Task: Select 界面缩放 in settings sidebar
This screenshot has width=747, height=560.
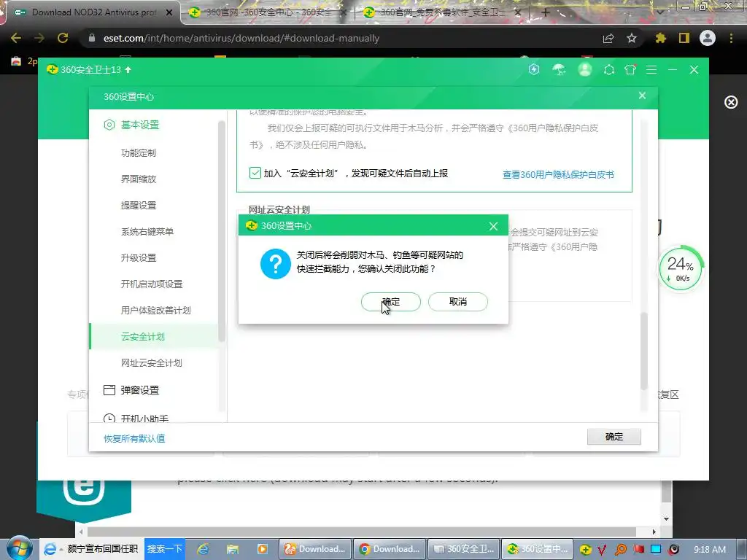Action: pyautogui.click(x=138, y=179)
